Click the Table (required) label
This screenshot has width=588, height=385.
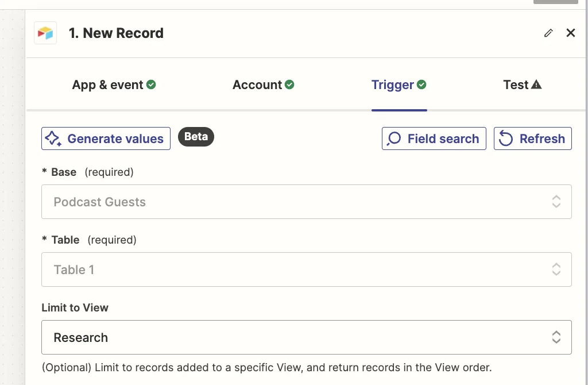click(89, 240)
